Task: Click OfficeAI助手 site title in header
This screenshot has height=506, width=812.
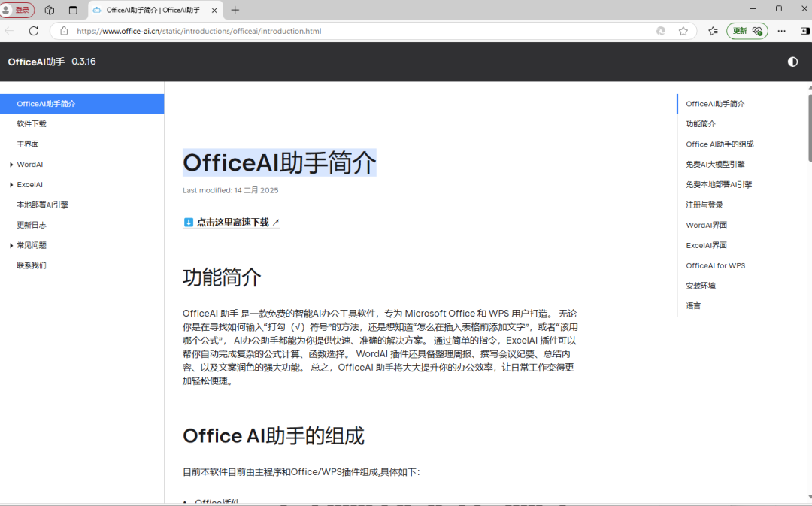Action: pyautogui.click(x=36, y=62)
